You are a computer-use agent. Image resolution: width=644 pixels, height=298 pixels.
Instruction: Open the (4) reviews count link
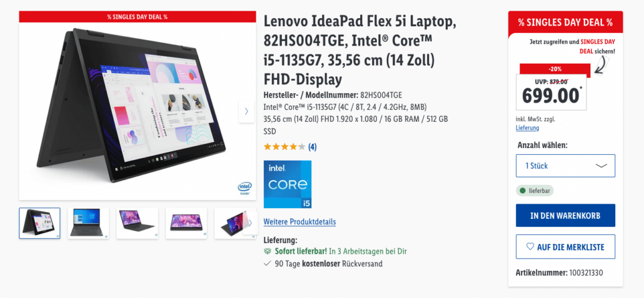[312, 147]
